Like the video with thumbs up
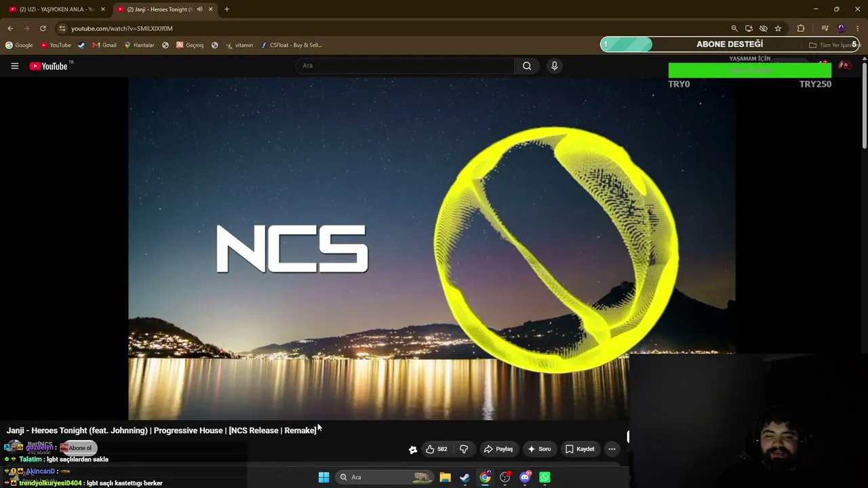The width and height of the screenshot is (868, 488). click(x=436, y=449)
